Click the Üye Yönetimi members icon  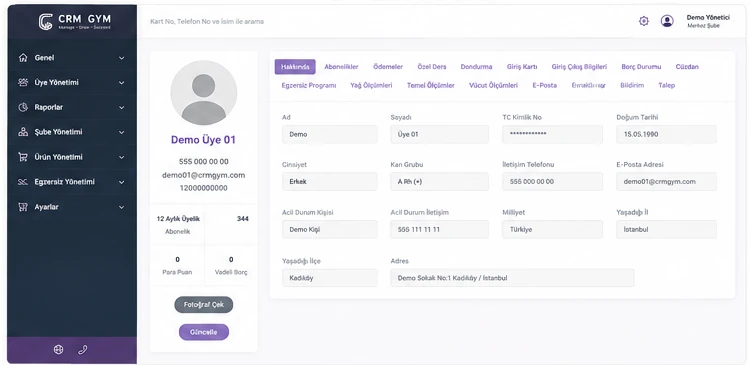click(x=22, y=82)
